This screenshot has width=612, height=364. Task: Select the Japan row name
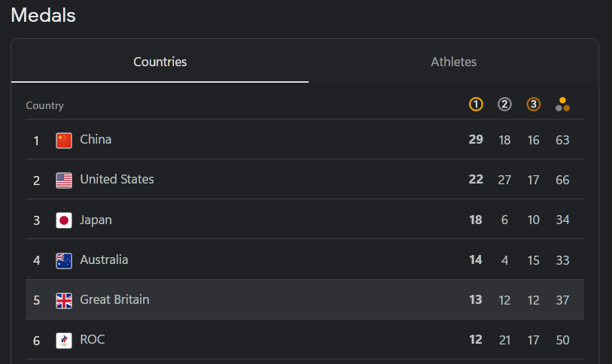point(96,220)
